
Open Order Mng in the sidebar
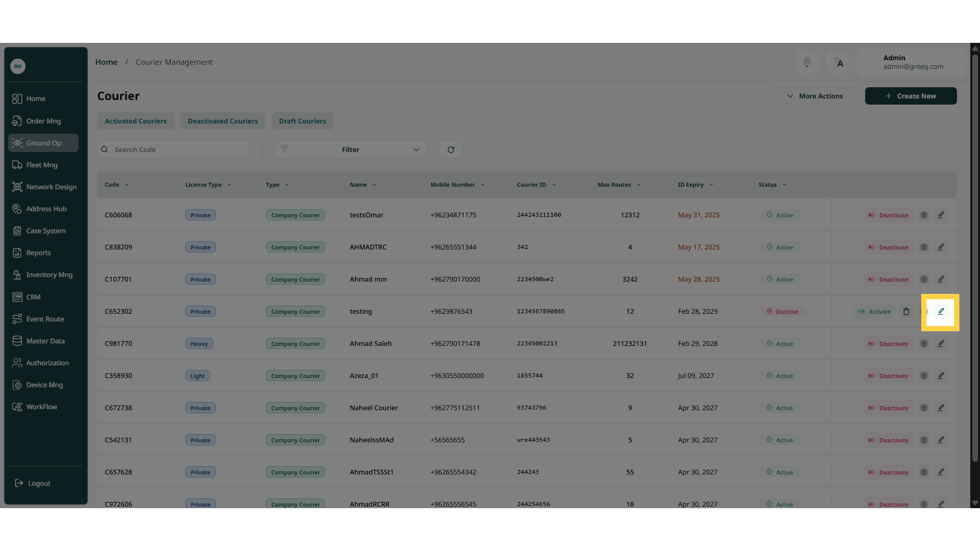[x=43, y=121]
